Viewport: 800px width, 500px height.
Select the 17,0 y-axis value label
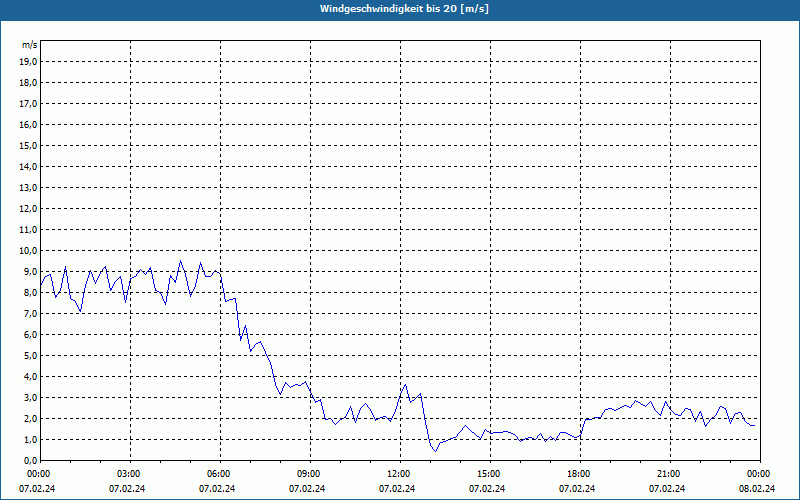[x=28, y=103]
